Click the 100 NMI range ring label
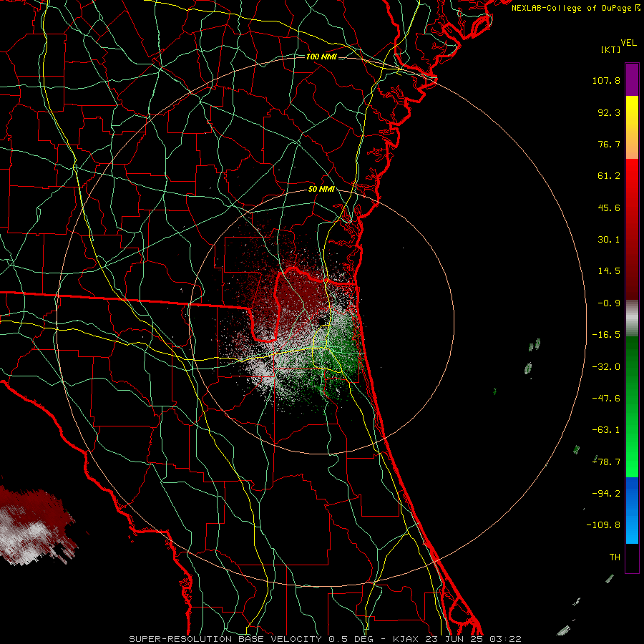Screen dimensions: 644x644 point(321,57)
